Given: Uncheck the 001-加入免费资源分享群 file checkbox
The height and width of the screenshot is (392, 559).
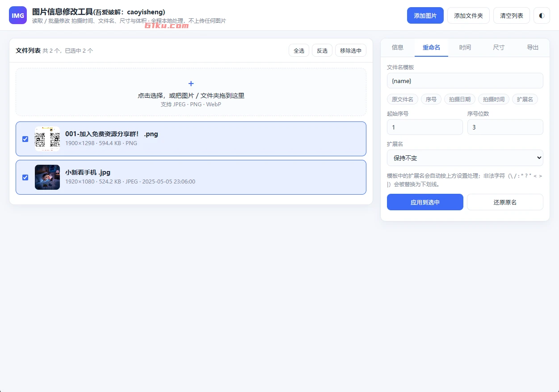Looking at the screenshot, I should (25, 139).
